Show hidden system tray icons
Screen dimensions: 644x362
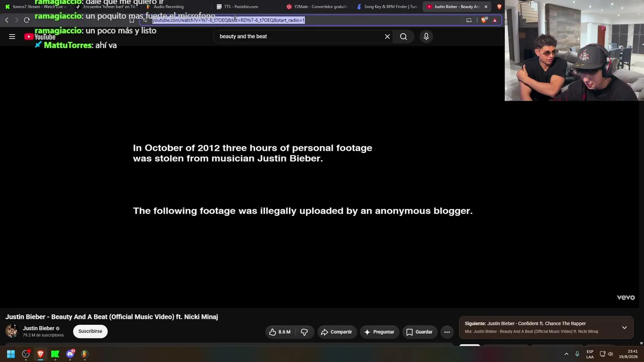pyautogui.click(x=566, y=354)
